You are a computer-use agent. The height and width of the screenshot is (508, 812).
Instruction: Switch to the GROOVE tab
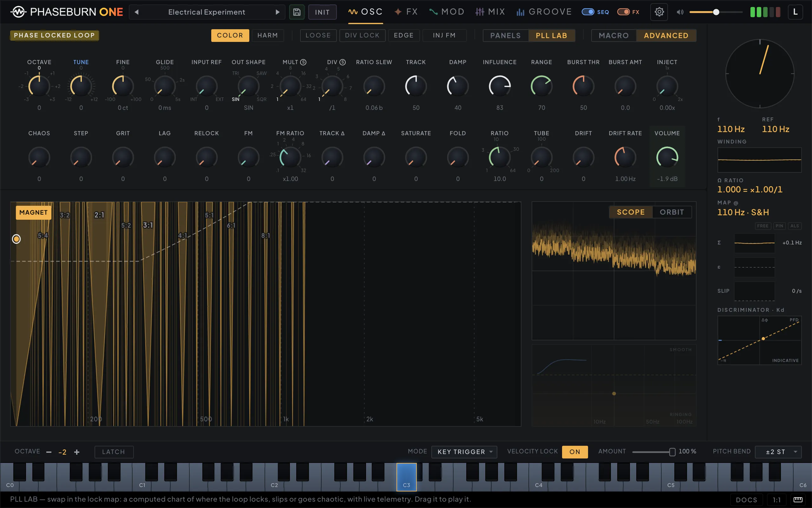coord(544,12)
